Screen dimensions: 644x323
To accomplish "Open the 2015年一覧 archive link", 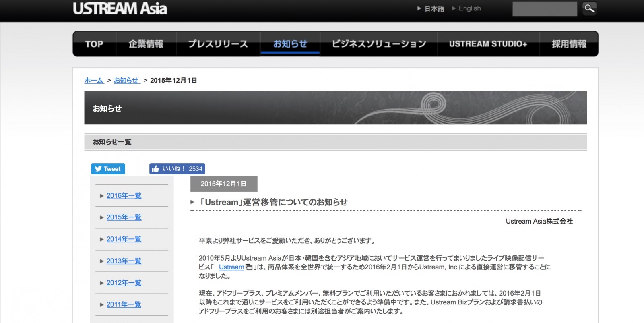I will (x=124, y=217).
